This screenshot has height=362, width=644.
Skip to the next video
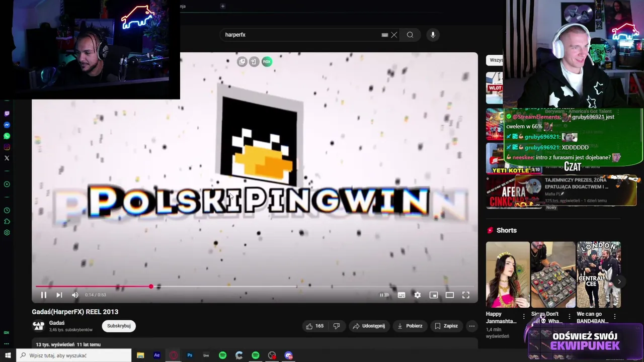[x=59, y=295]
